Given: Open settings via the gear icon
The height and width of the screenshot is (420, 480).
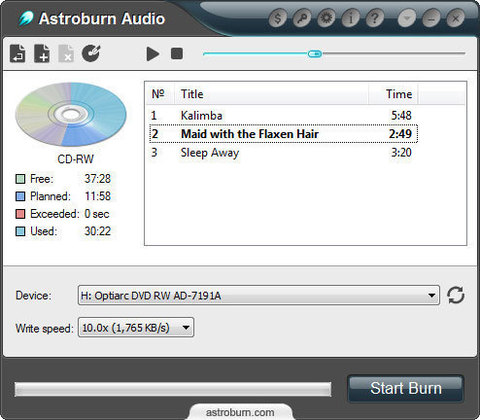Looking at the screenshot, I should [x=326, y=18].
